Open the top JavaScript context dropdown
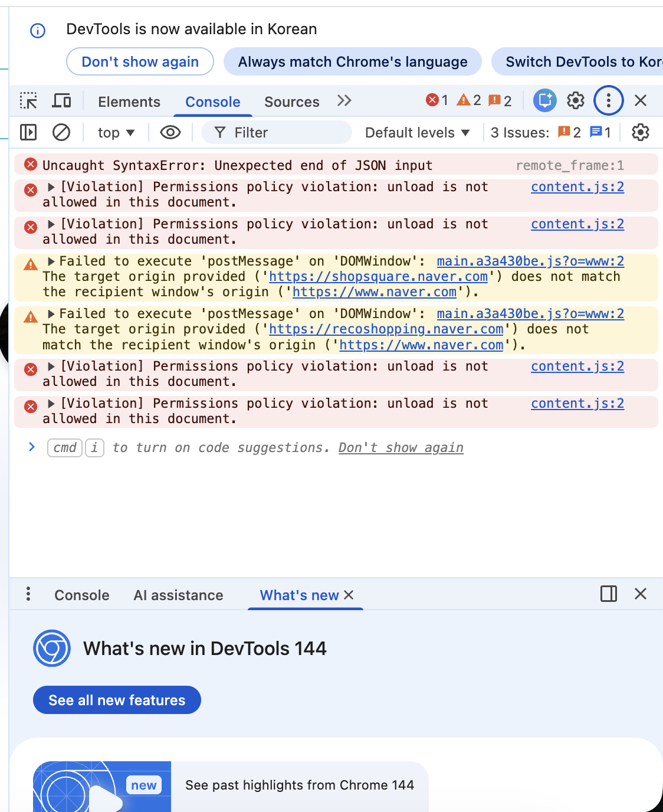 [x=116, y=133]
